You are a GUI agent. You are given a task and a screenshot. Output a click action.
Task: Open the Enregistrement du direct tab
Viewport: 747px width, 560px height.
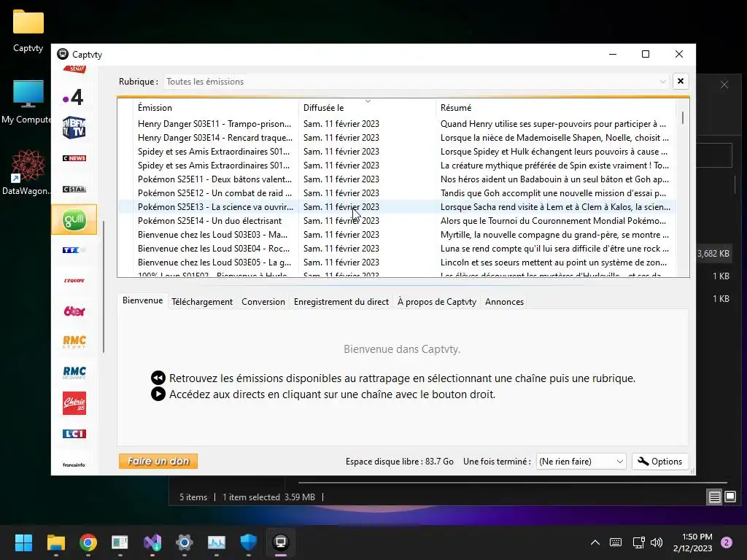[341, 302]
